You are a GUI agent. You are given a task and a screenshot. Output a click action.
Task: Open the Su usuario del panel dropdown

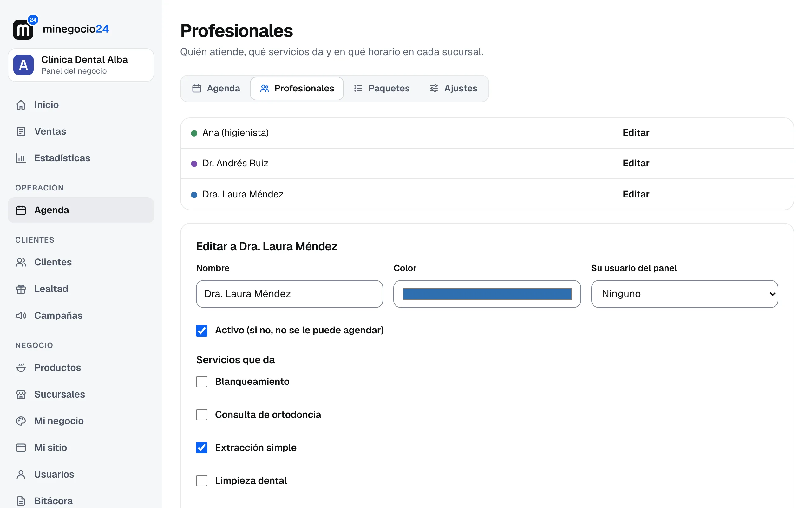point(684,294)
